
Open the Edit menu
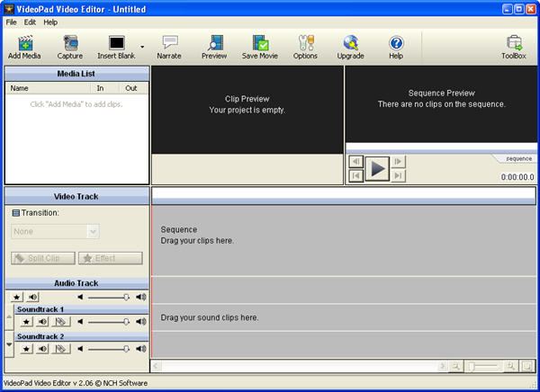(x=30, y=22)
